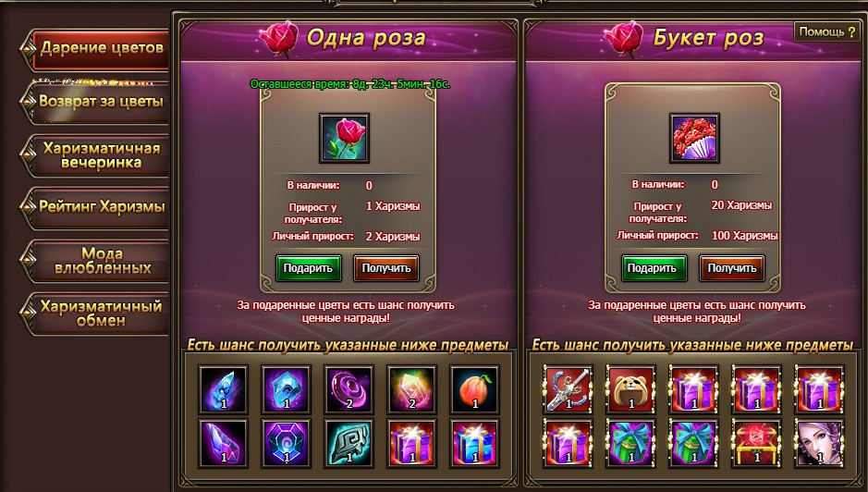Click Получить under Букет роз
The height and width of the screenshot is (492, 868).
[x=732, y=268]
